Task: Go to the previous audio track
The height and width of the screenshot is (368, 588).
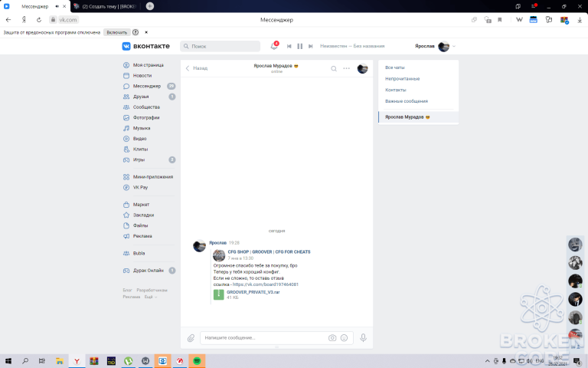Action: 289,46
